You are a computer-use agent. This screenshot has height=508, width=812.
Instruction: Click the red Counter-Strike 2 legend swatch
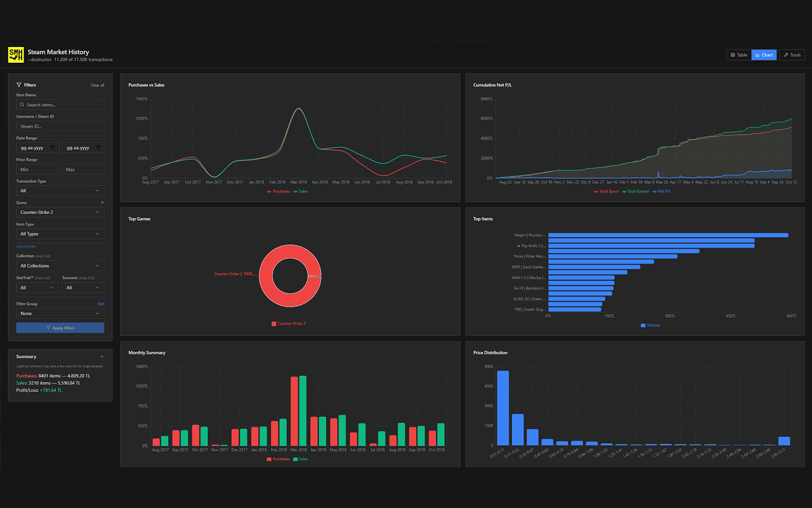click(274, 324)
